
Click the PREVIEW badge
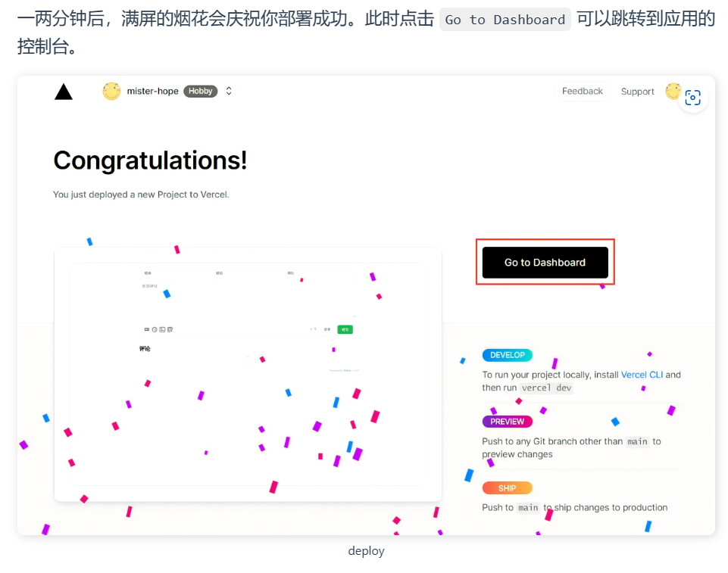pos(507,422)
